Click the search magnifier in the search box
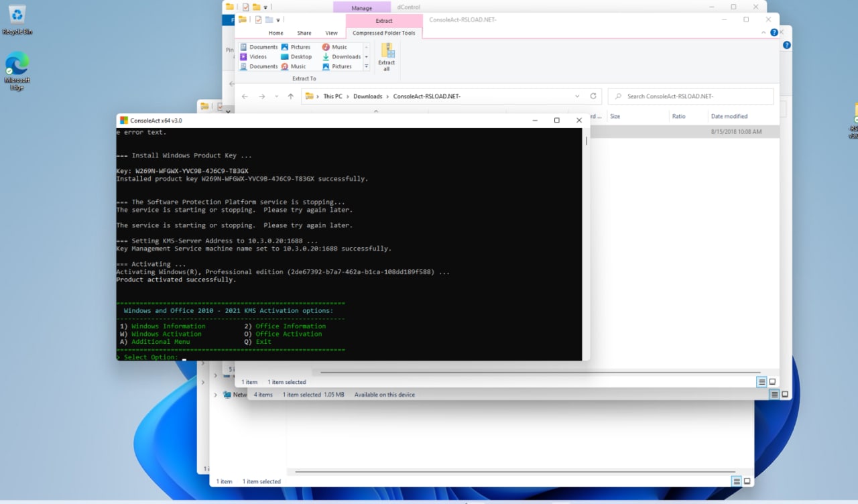 [618, 97]
